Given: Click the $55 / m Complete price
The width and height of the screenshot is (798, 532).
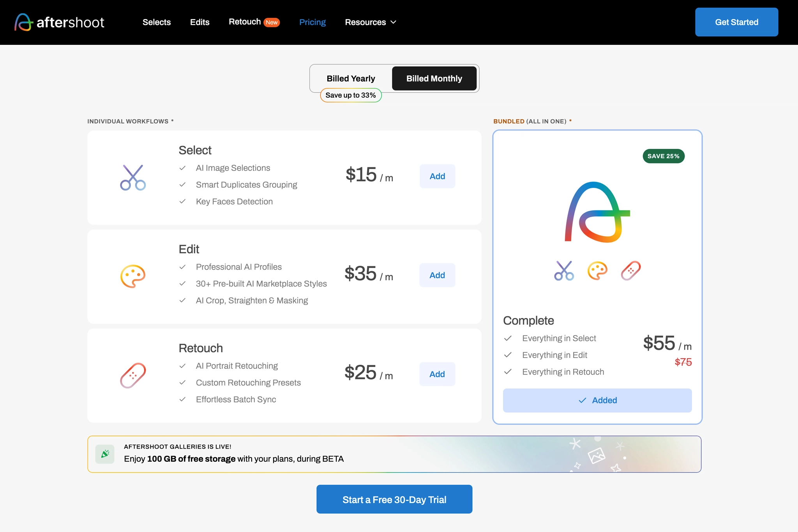Looking at the screenshot, I should coord(667,343).
